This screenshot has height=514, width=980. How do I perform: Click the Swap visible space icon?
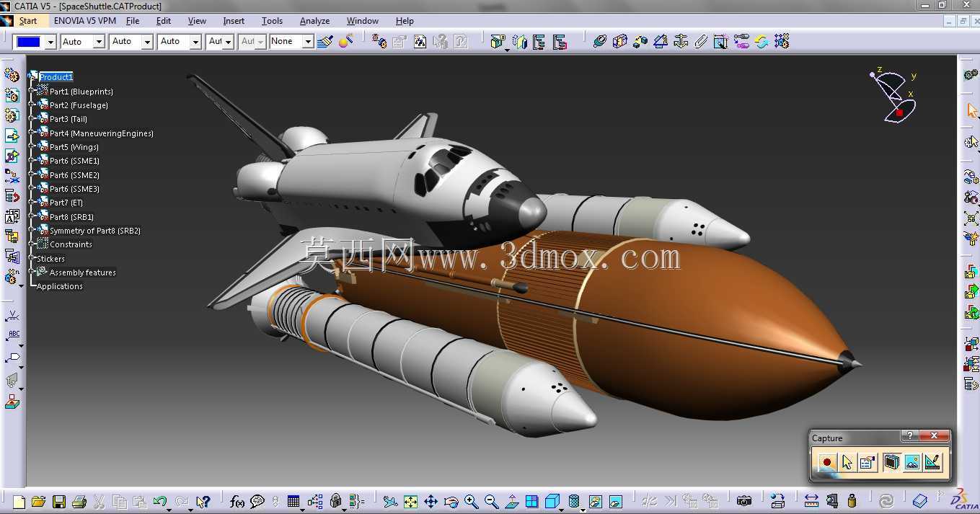pyautogui.click(x=615, y=501)
